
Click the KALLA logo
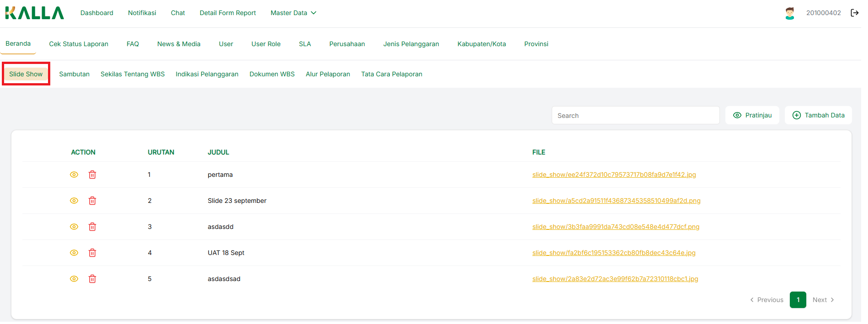coord(35,13)
